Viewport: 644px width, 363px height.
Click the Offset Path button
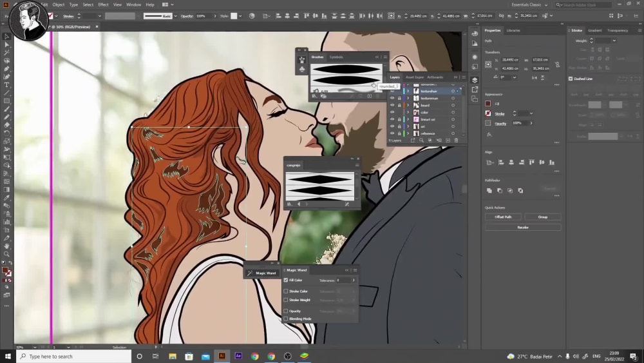point(503,217)
